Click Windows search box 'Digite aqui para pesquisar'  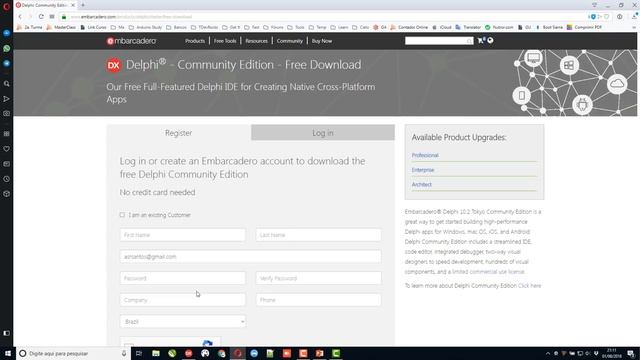tap(73, 353)
